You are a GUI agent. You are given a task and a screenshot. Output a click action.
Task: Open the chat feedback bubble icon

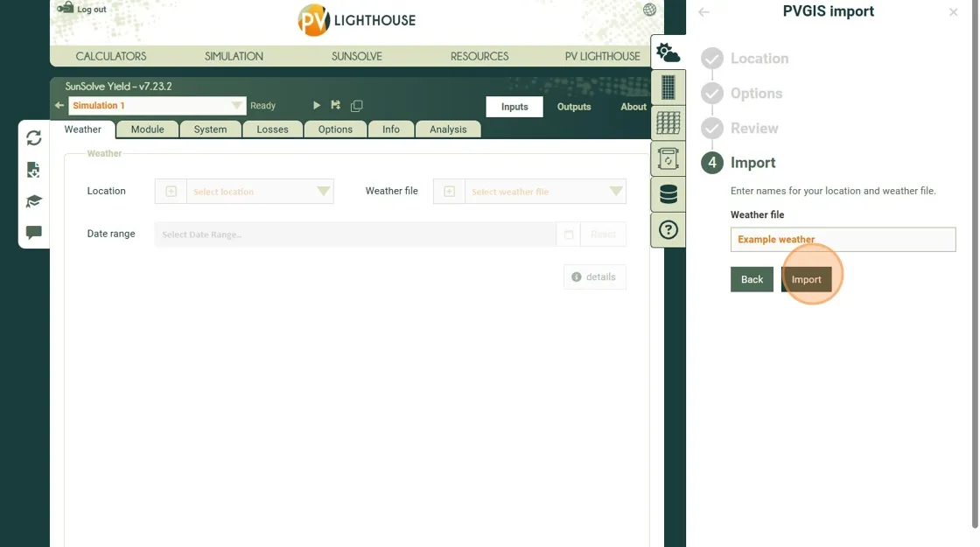(34, 233)
